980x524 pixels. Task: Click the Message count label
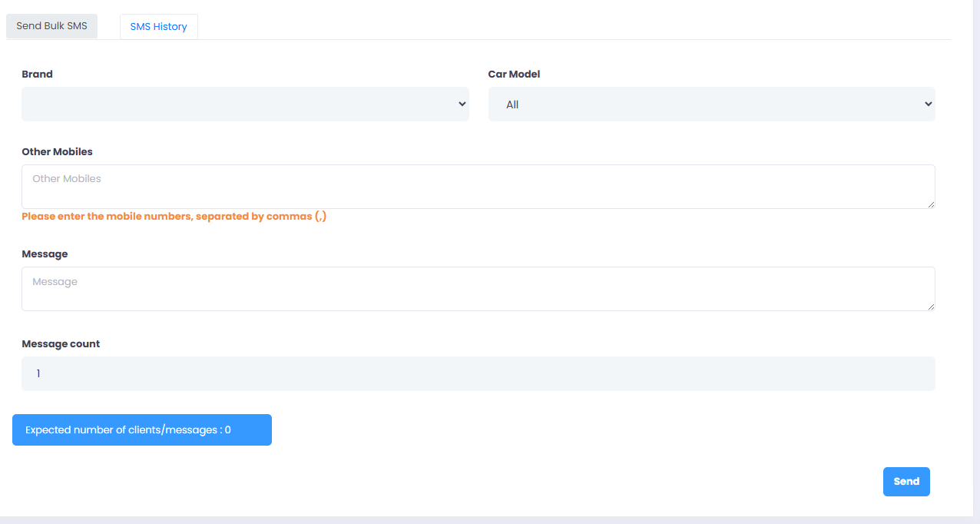click(61, 343)
